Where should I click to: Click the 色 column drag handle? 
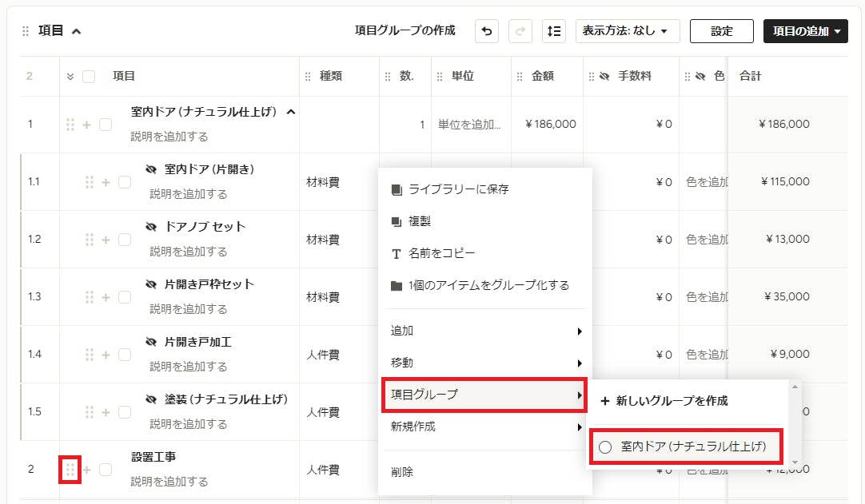pos(688,77)
